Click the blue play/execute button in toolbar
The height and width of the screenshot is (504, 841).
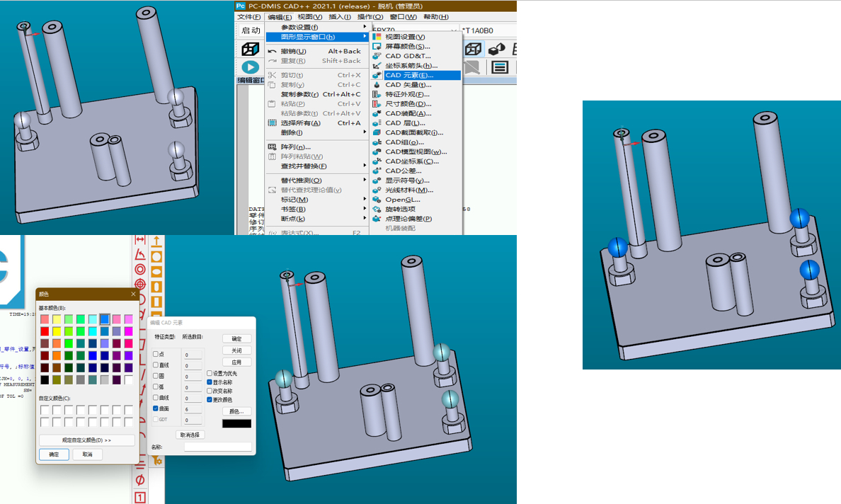(250, 67)
